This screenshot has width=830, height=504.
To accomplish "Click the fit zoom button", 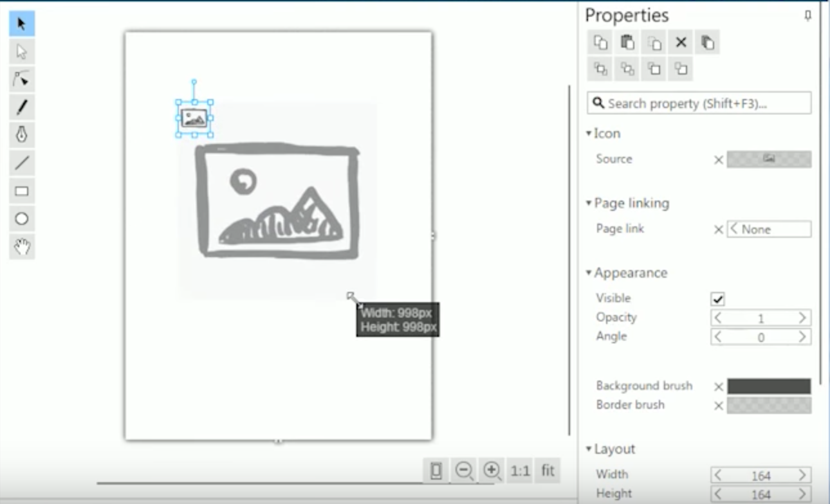I will 546,471.
